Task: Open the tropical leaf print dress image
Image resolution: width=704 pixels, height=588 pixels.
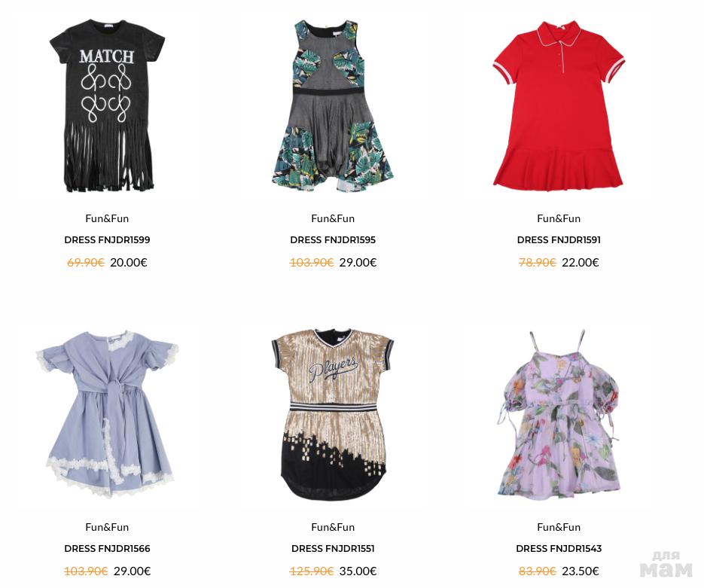Action: 333,105
